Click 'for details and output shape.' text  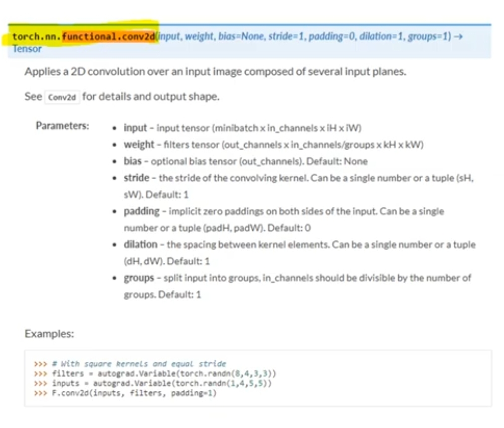tap(151, 96)
